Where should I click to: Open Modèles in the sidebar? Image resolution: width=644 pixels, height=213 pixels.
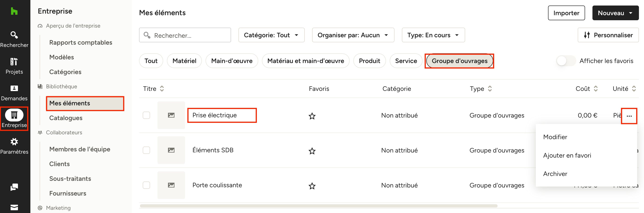coord(61,57)
